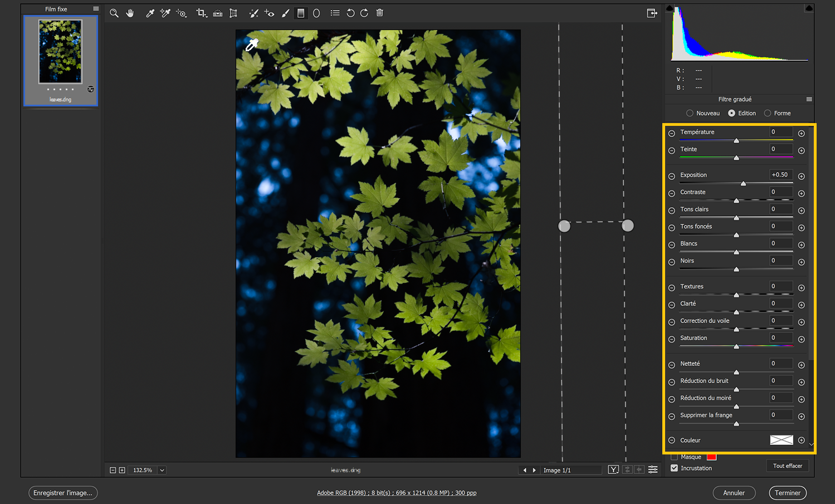835x504 pixels.
Task: Click the Terminer button
Action: (x=787, y=493)
